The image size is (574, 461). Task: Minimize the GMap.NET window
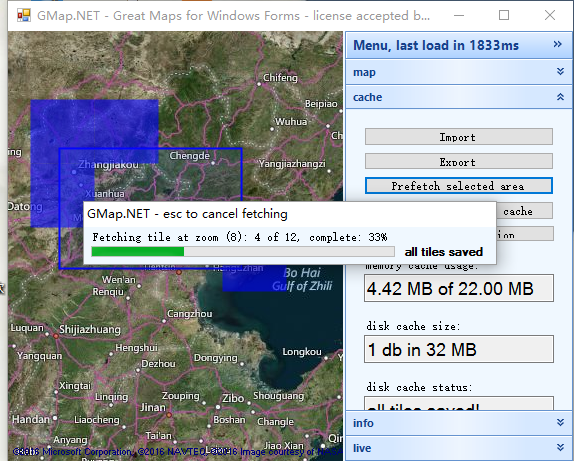pyautogui.click(x=459, y=15)
